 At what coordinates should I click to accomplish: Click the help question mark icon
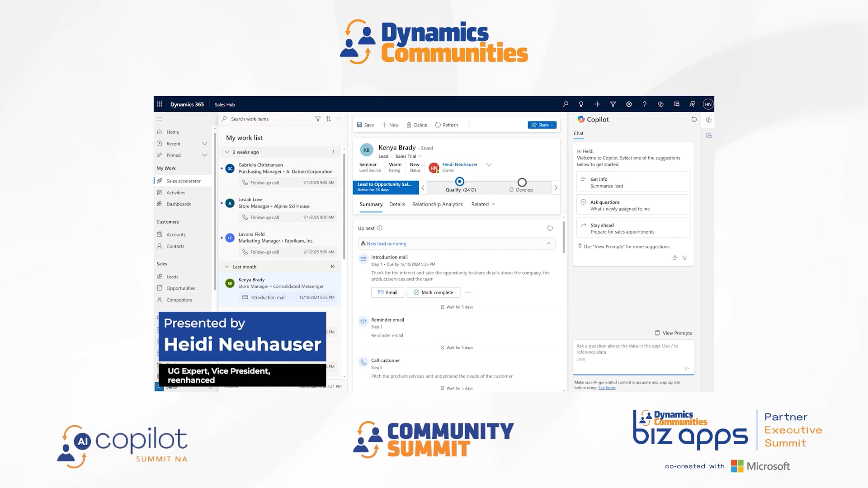click(645, 104)
